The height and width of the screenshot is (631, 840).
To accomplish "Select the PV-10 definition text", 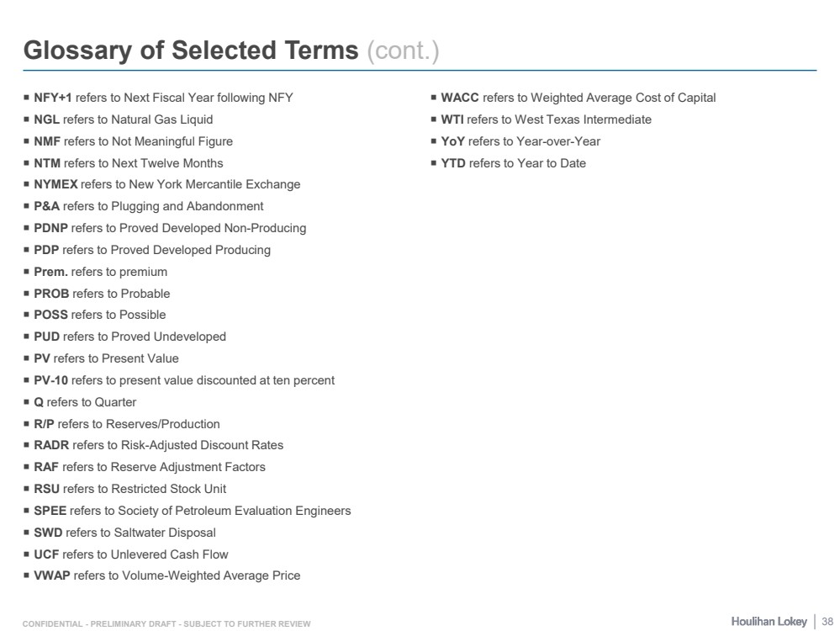I will tap(183, 380).
